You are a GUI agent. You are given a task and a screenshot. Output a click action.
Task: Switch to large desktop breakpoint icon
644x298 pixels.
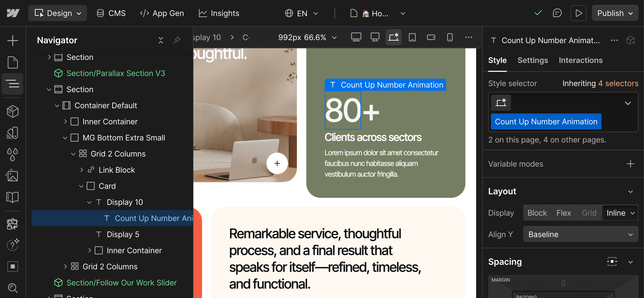[375, 37]
